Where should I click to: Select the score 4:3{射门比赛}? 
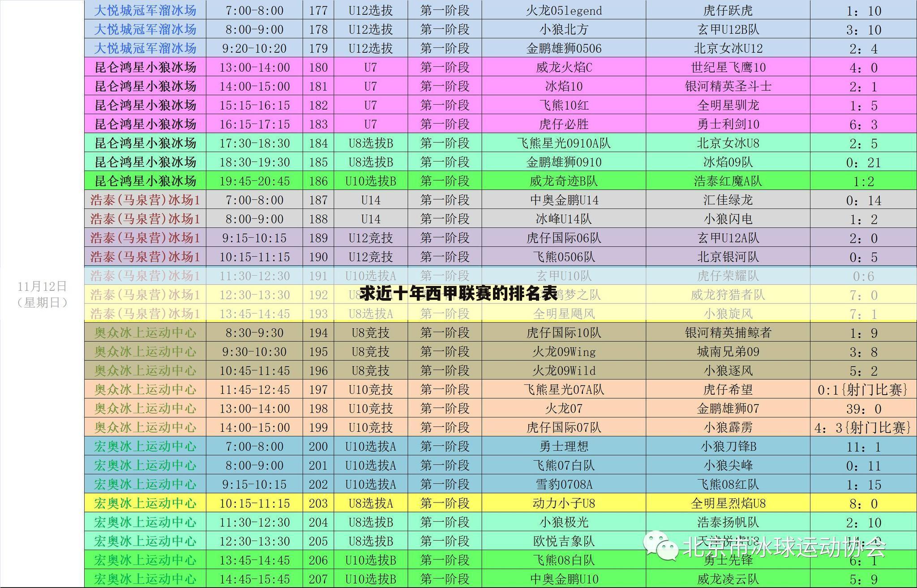(x=863, y=427)
